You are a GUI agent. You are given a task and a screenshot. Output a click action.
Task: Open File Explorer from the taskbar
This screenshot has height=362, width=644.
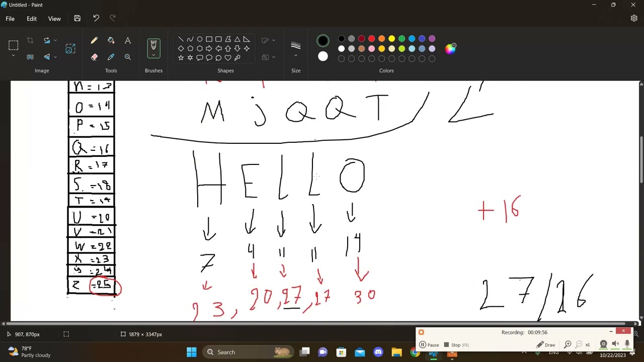pos(396,352)
